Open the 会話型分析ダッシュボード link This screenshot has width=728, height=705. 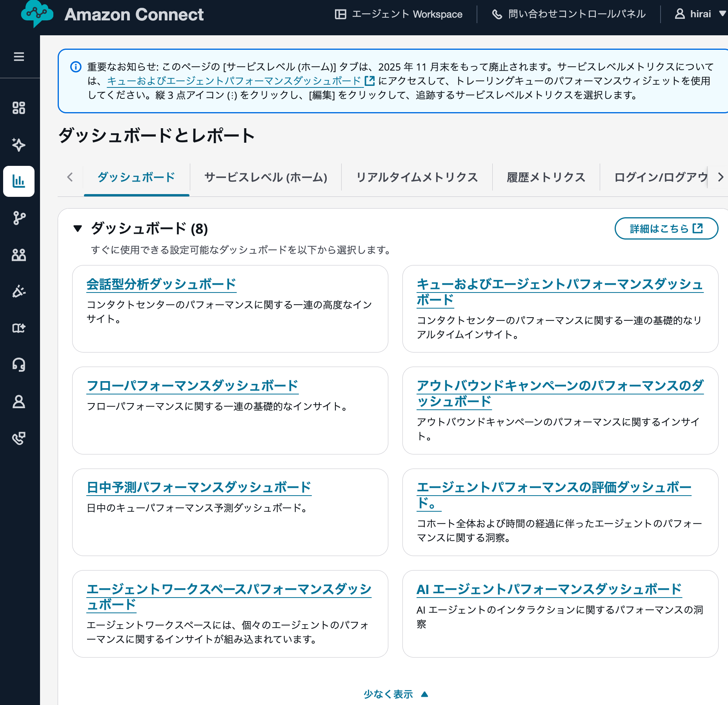coord(161,284)
